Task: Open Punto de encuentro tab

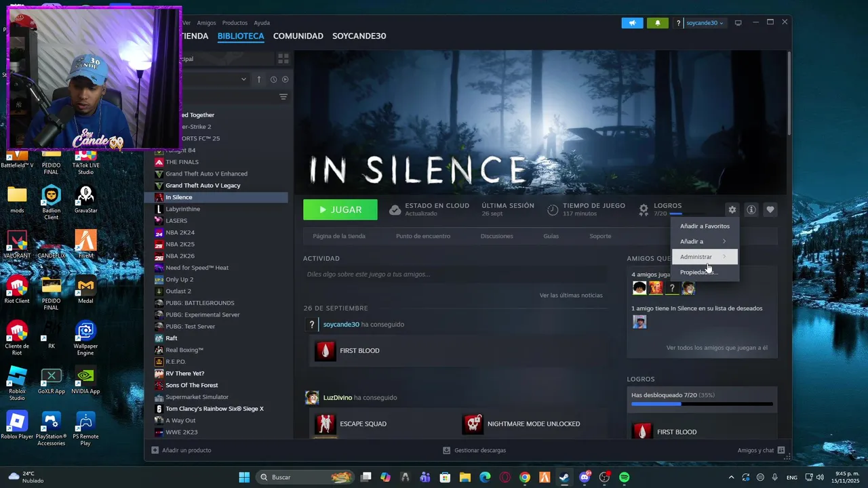Action: (x=423, y=237)
